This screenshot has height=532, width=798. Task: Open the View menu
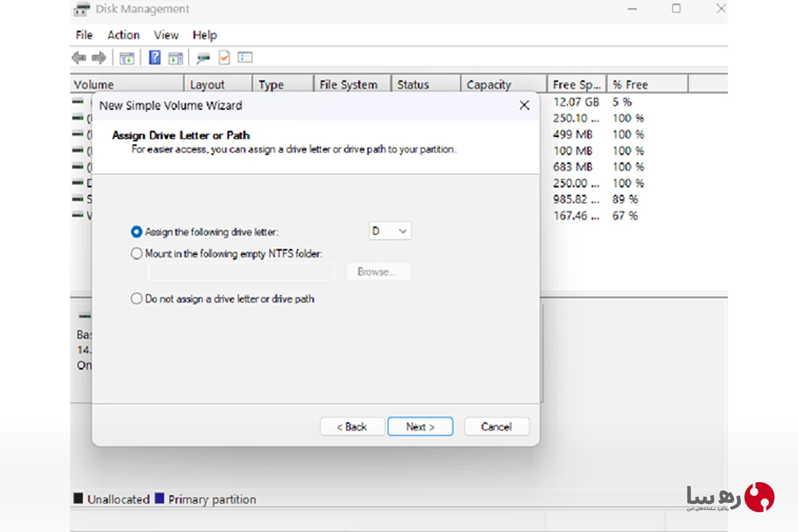point(166,35)
